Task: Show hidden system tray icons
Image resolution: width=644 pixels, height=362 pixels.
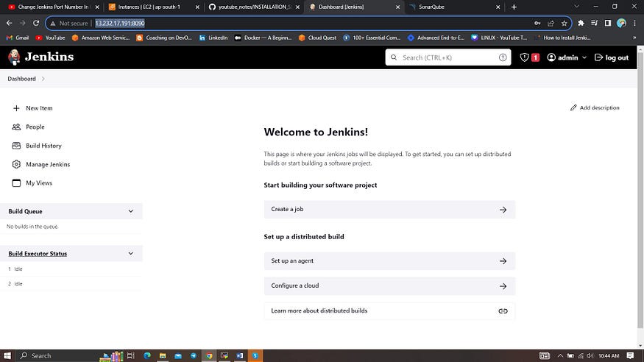Action: (560, 356)
